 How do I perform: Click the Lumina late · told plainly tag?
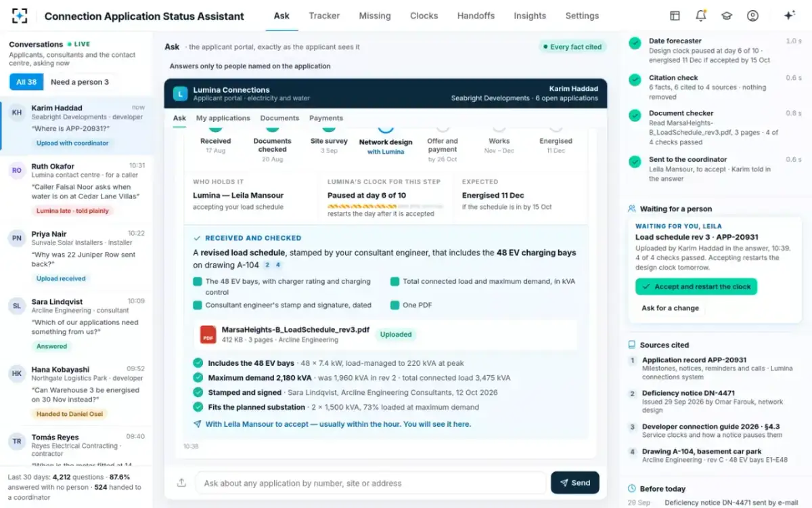[72, 211]
